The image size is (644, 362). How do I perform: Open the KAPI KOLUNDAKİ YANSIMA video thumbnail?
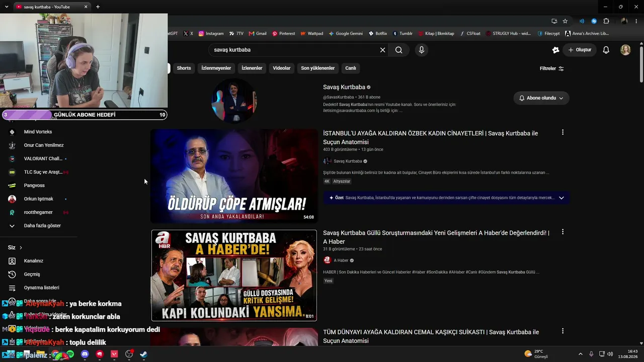(x=234, y=276)
